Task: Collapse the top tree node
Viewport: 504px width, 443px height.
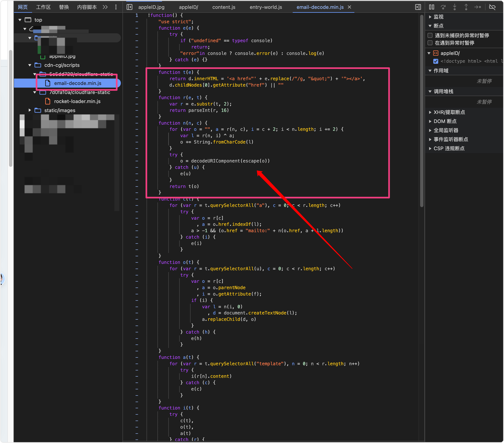Action: point(20,20)
